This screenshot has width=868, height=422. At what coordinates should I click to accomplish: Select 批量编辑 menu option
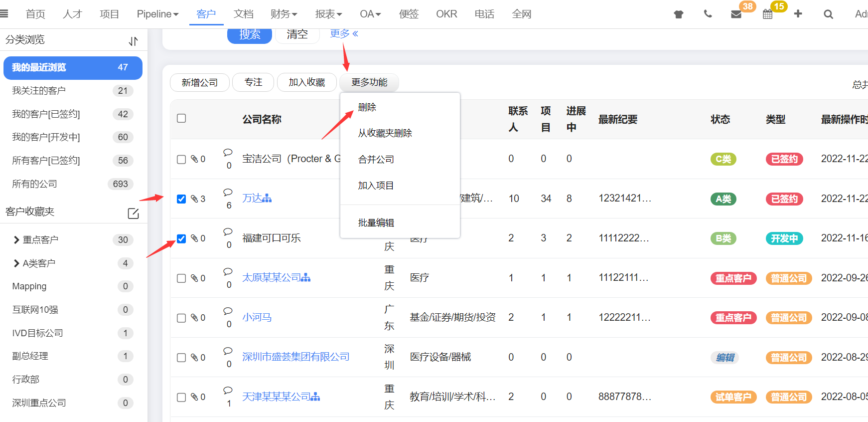click(x=376, y=222)
